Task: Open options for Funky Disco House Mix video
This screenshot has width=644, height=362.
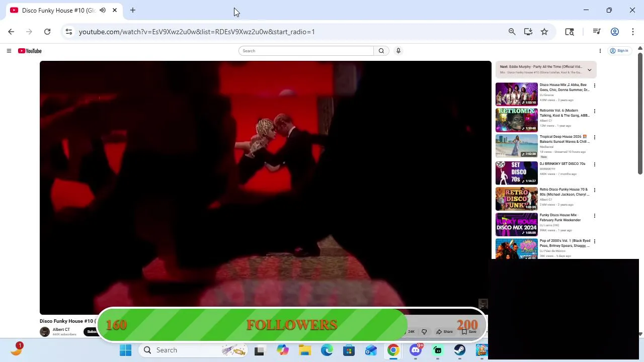Action: click(594, 216)
